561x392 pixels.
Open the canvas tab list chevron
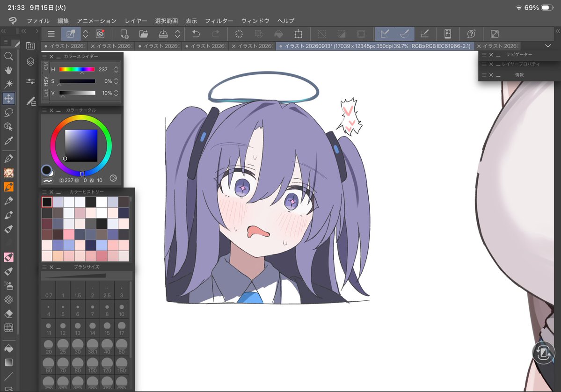tap(548, 46)
